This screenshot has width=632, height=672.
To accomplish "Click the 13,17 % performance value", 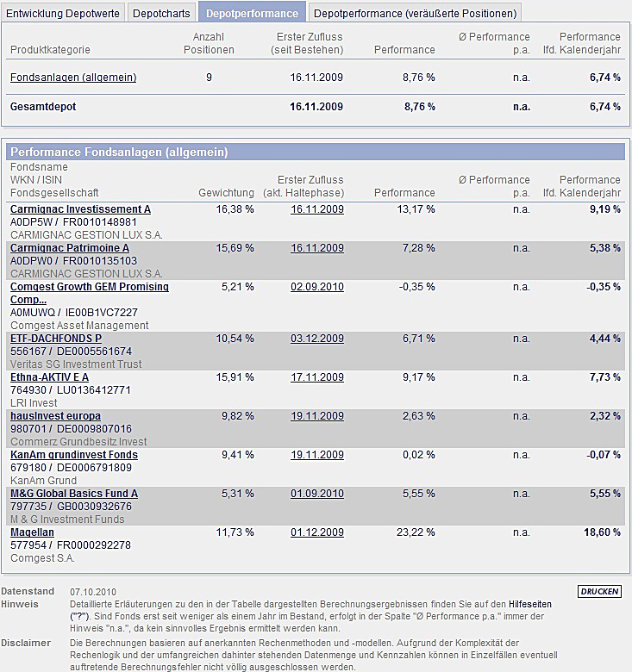I will click(x=416, y=209).
